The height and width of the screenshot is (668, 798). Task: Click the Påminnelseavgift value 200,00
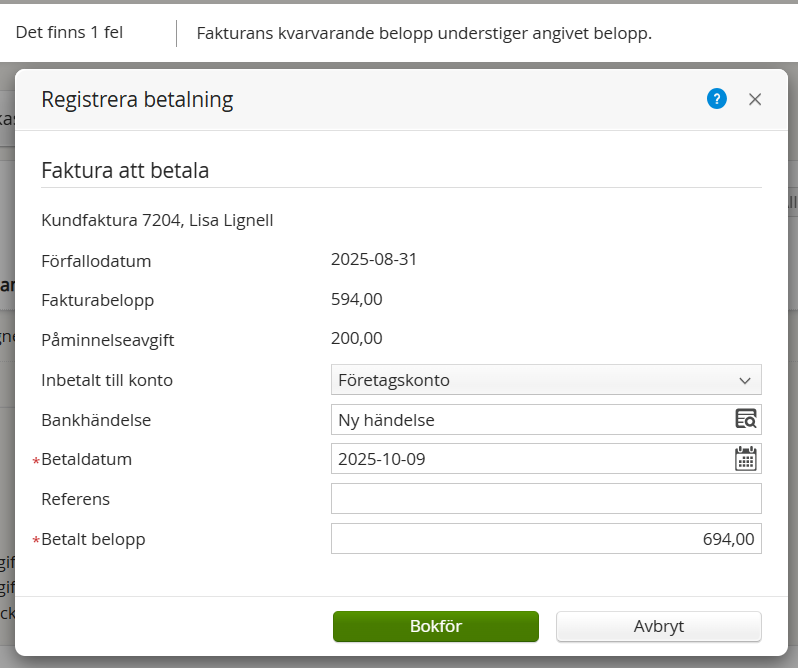357,339
